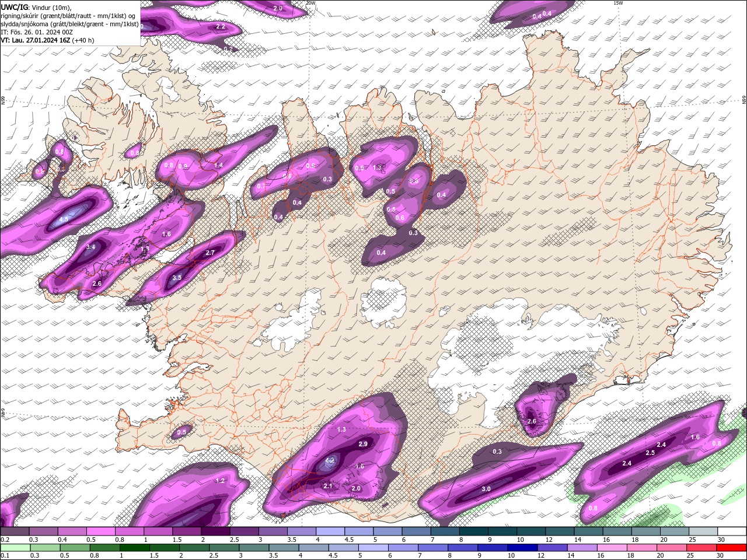Pick the darkest purple swatch between 2 and 2.5
The height and width of the screenshot is (560, 747).
pyautogui.click(x=215, y=531)
